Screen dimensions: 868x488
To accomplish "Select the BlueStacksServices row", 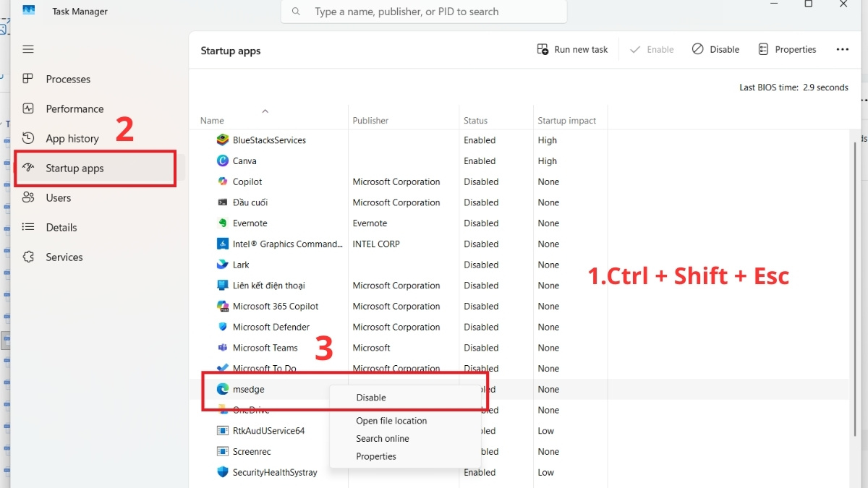I will point(269,140).
